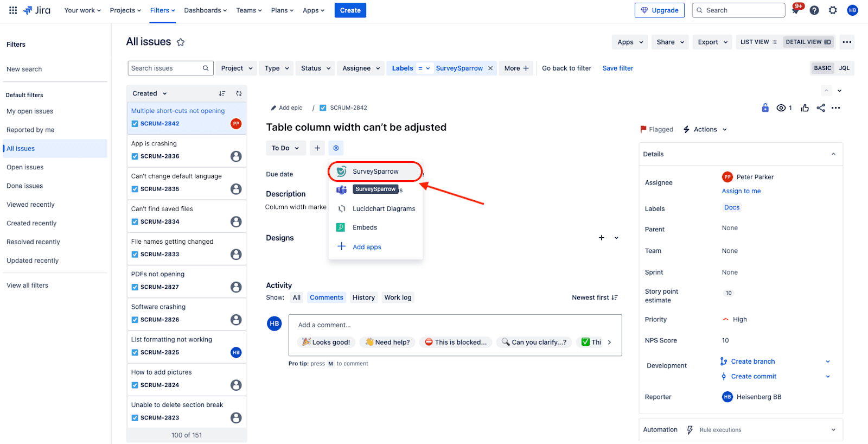868x444 pixels.
Task: Switch to List View layout
Action: click(x=758, y=42)
